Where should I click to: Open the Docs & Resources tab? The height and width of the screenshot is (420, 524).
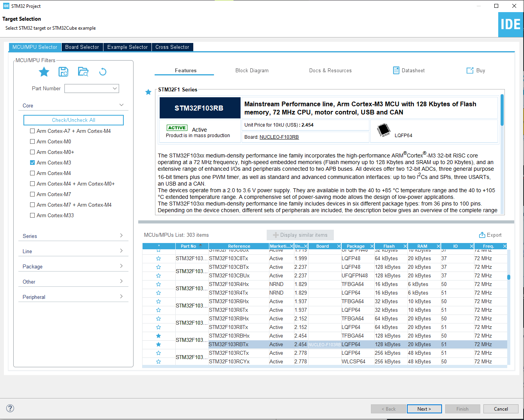[x=330, y=71]
